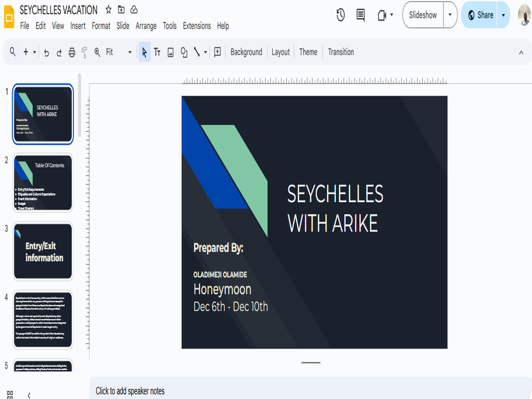Select the Prepared By: text on slide
The image size is (532, 399).
[x=218, y=248]
